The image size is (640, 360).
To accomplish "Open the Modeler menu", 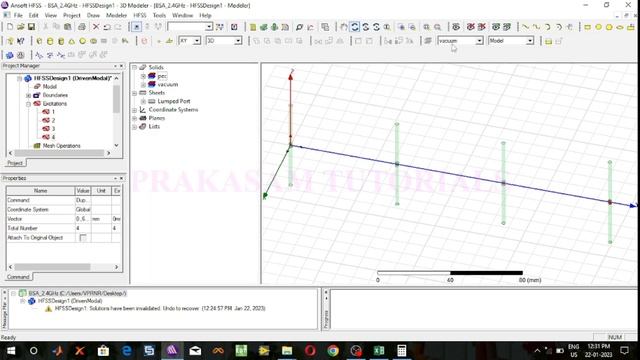I will [116, 15].
